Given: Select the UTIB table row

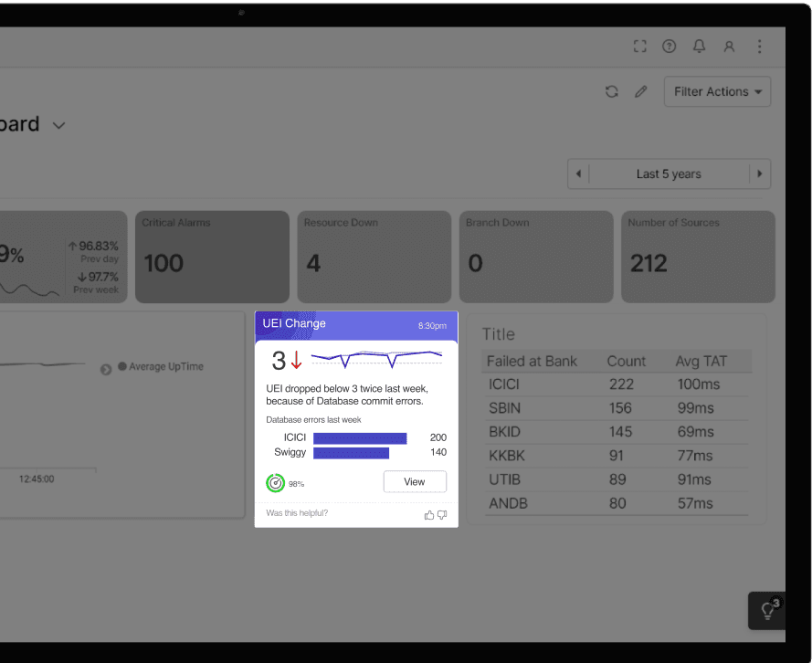Looking at the screenshot, I should pyautogui.click(x=617, y=479).
